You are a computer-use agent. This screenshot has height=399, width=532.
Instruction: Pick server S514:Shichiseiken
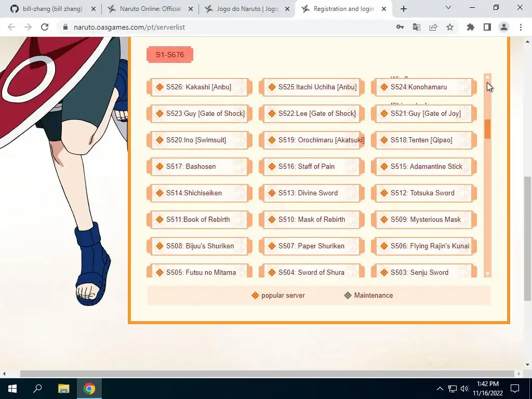pyautogui.click(x=199, y=193)
